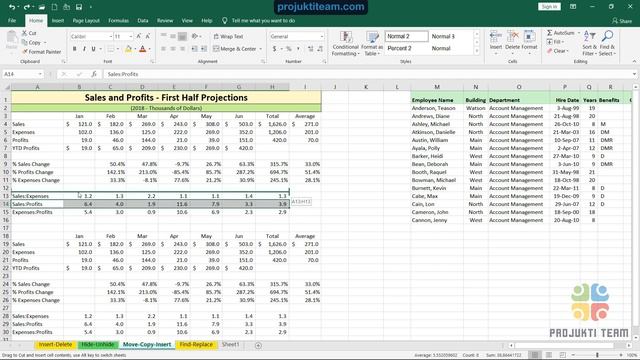Image resolution: width=640 pixels, height=360 pixels.
Task: Apply Percent style format
Action: point(289,49)
